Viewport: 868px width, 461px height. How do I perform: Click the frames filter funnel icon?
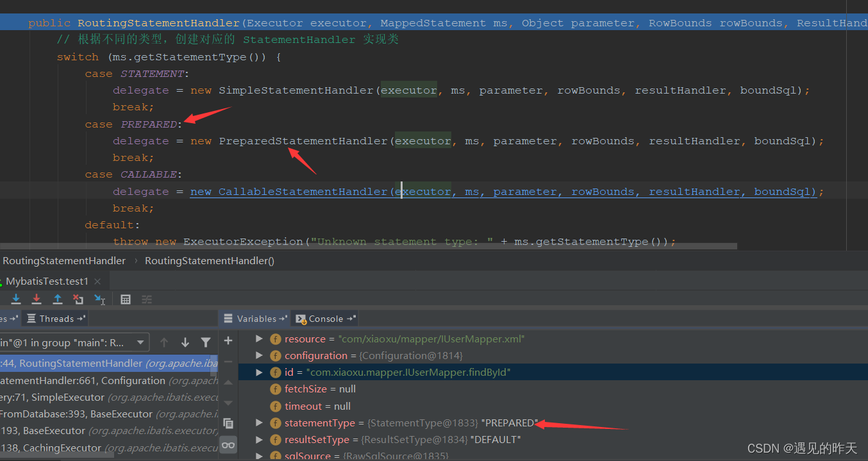click(206, 342)
